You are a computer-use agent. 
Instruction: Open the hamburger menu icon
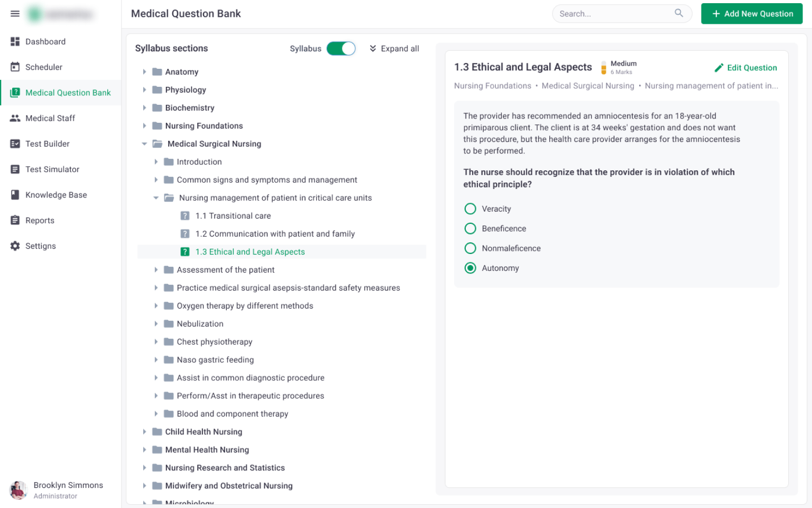pos(15,14)
